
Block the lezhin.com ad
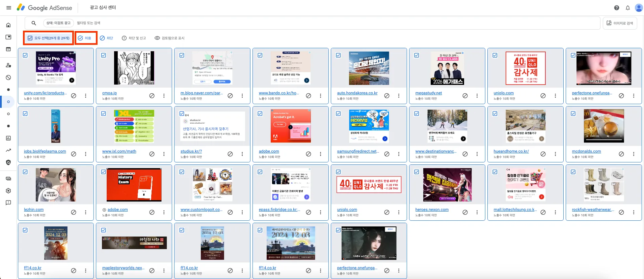pyautogui.click(x=74, y=212)
